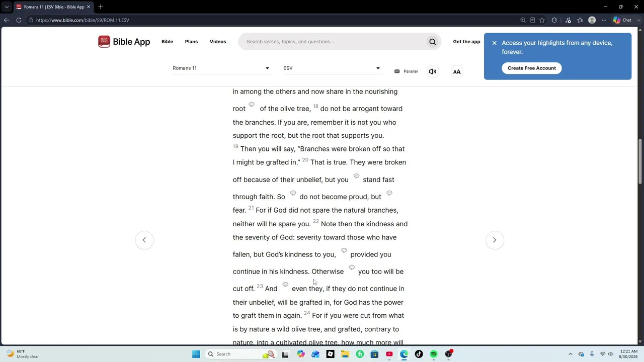The height and width of the screenshot is (362, 644).
Task: Click the browser profile avatar
Action: (592, 20)
